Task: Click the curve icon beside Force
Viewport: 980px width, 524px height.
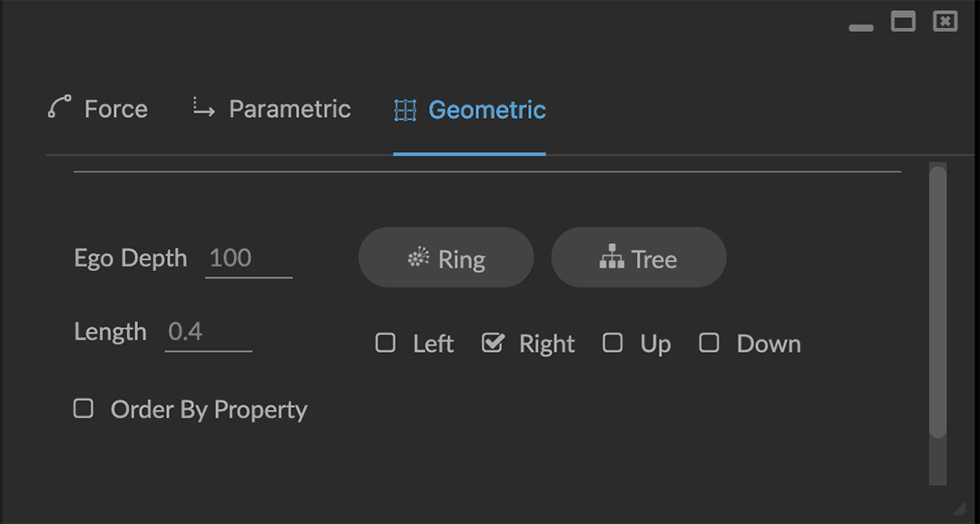Action: 59,108
